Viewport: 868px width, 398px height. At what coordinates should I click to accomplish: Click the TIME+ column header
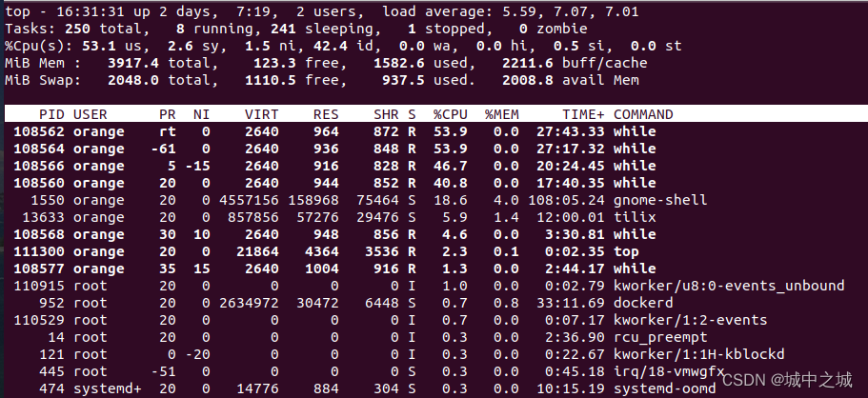(583, 114)
